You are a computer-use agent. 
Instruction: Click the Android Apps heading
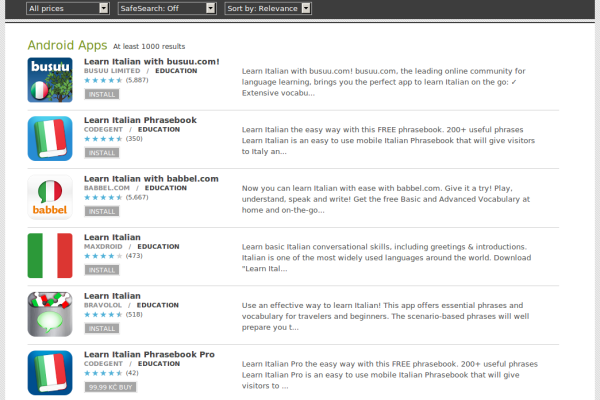tap(67, 45)
